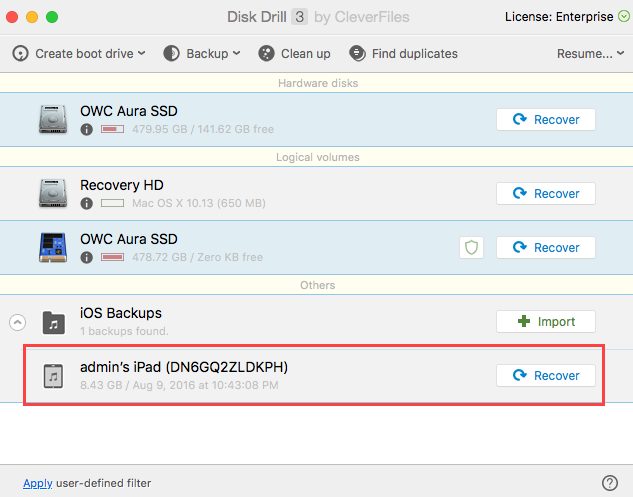This screenshot has width=633, height=497.
Task: Click Import for iOS Backups
Action: click(546, 321)
